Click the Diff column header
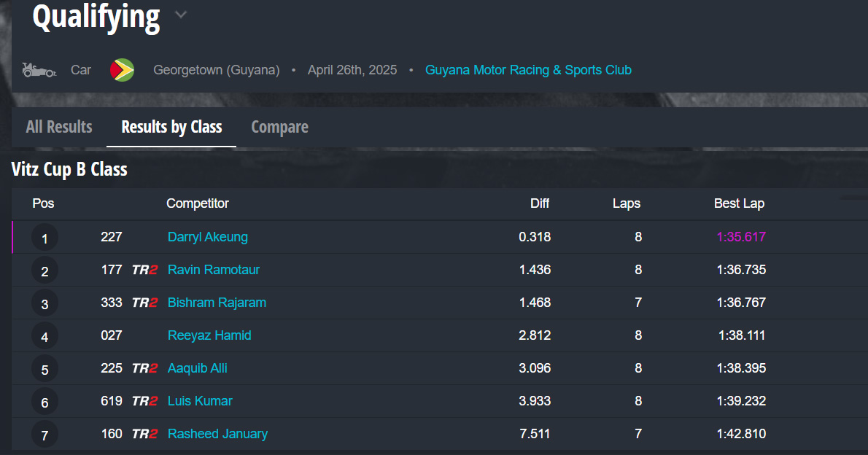The width and height of the screenshot is (868, 455). 540,203
